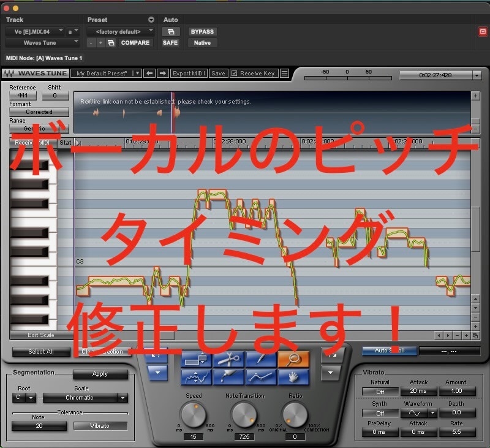Image resolution: width=490 pixels, height=448 pixels.
Task: Toggle automation SAFE
Action: [170, 42]
